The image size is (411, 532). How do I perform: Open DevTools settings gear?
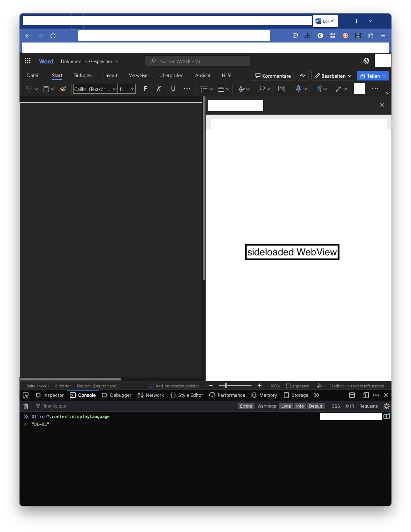(386, 406)
